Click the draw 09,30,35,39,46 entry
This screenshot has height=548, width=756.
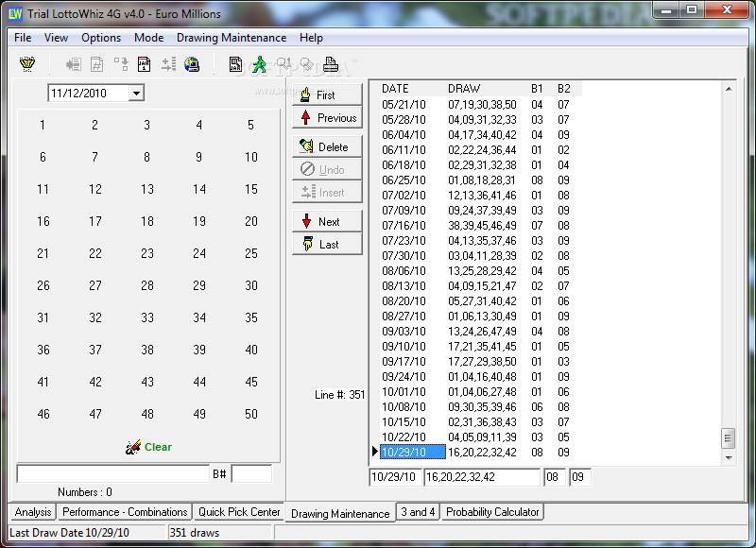tap(482, 407)
